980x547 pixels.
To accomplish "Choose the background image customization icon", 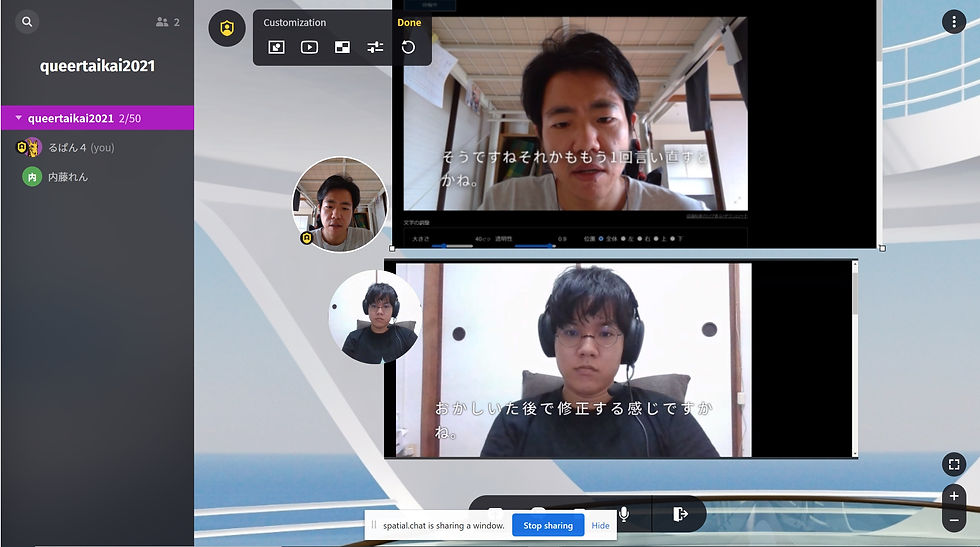I will tap(276, 47).
